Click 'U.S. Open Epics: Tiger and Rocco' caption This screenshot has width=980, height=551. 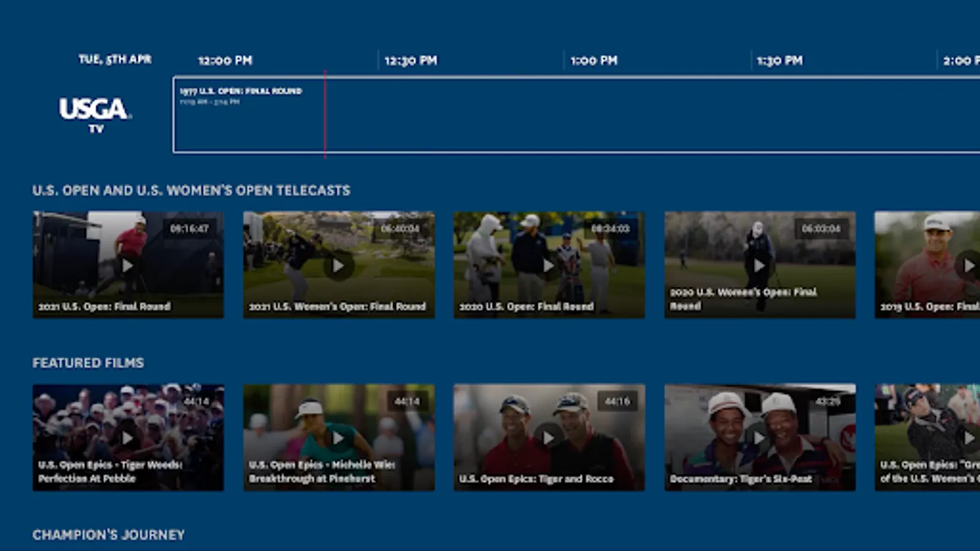click(537, 479)
